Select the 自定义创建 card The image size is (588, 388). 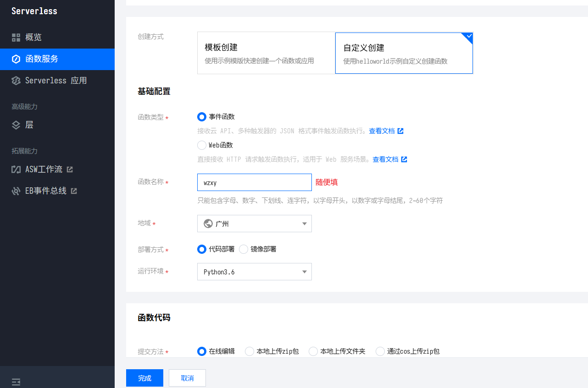(404, 53)
